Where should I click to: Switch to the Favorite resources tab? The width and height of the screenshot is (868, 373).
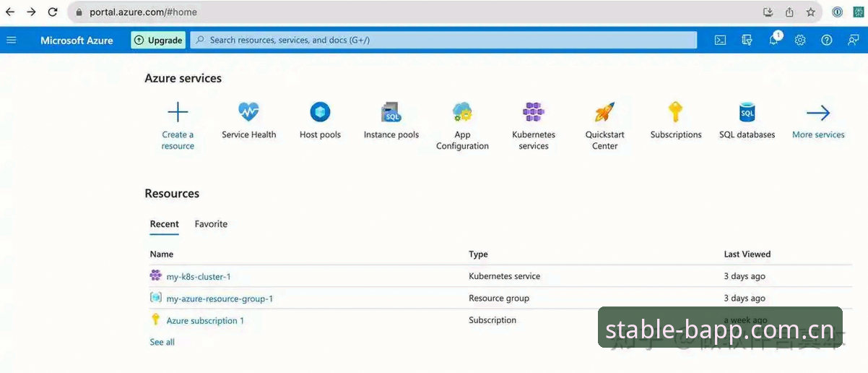point(211,224)
